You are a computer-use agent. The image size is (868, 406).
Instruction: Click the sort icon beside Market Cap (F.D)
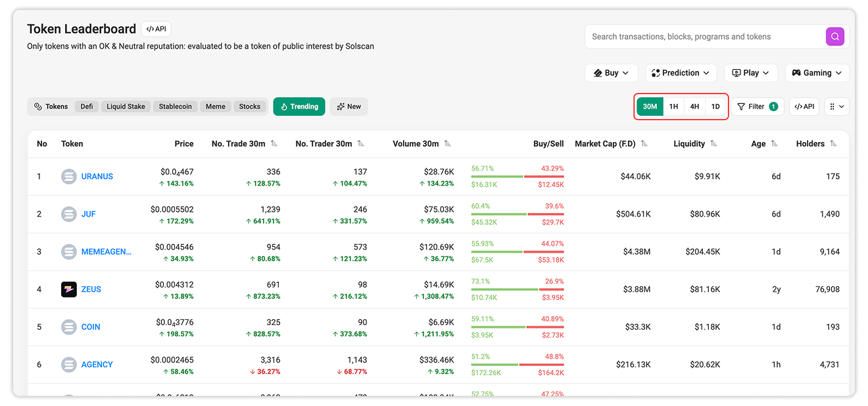click(x=644, y=143)
